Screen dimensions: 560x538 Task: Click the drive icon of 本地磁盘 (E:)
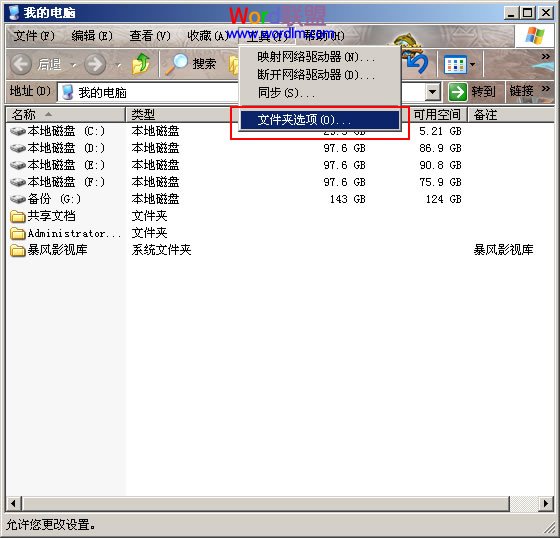tap(18, 165)
